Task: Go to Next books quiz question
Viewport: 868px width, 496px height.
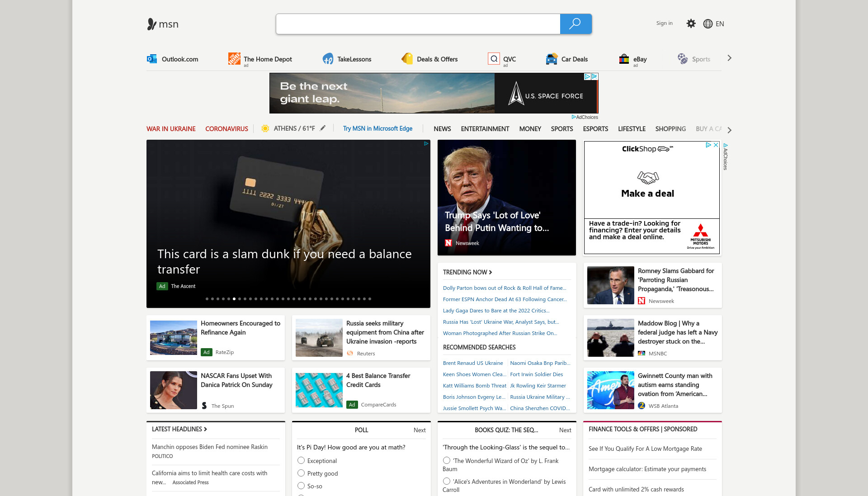Action: coord(565,430)
